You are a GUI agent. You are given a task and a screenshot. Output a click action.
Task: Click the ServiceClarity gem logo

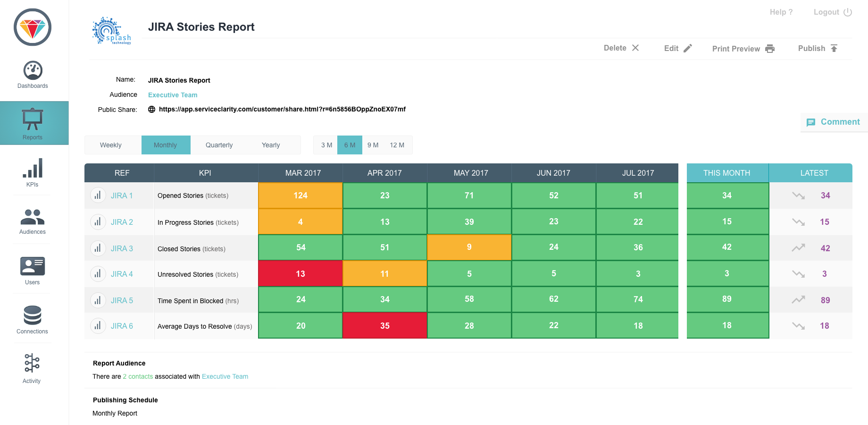pyautogui.click(x=33, y=27)
